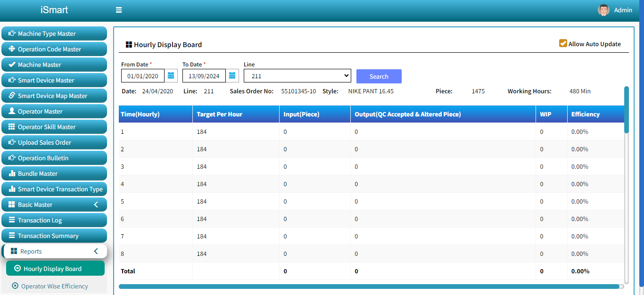Click the Operator Master person icon
Image resolution: width=644 pixels, height=295 pixels.
click(x=12, y=111)
